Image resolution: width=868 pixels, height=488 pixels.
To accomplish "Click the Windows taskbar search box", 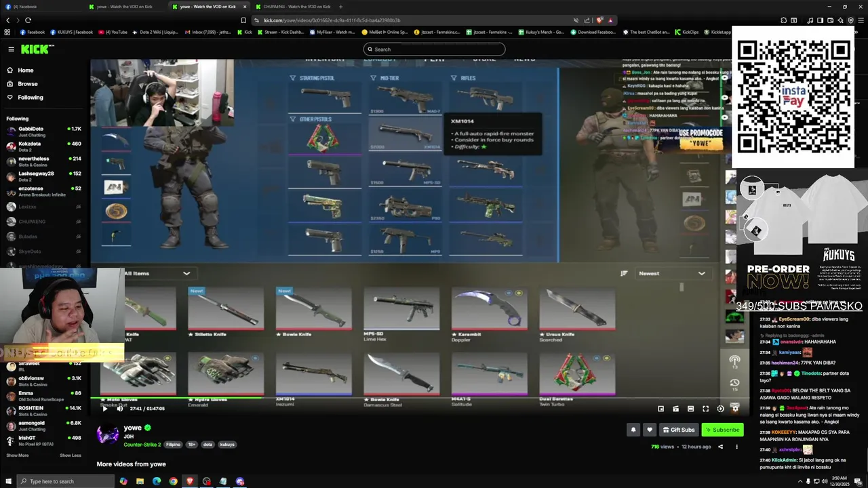I will coord(65,481).
